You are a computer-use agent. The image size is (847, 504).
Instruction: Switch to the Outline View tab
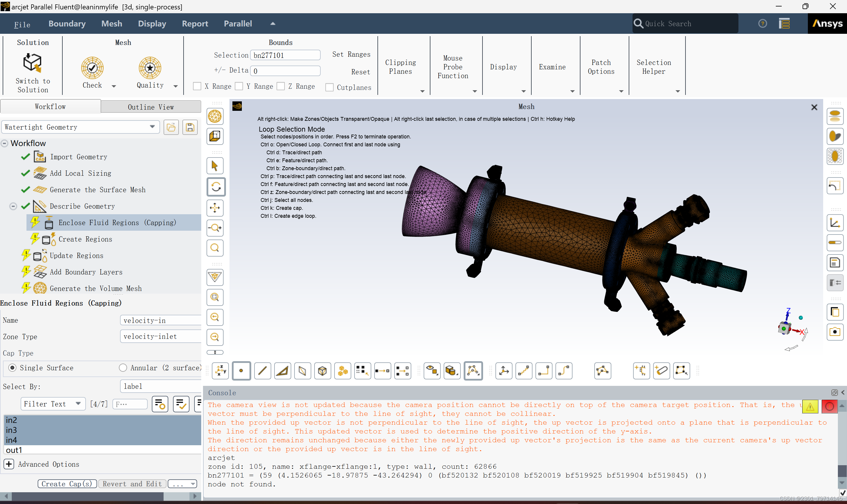click(151, 107)
